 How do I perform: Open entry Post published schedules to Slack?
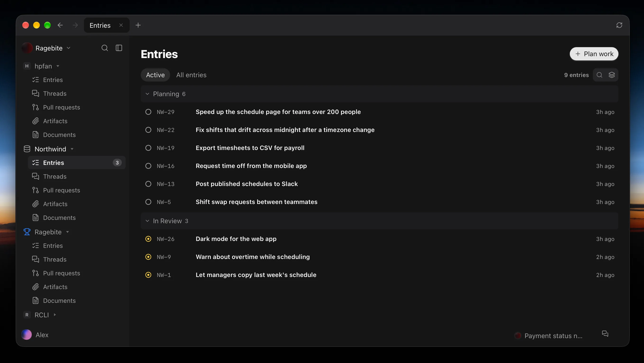tap(379, 184)
